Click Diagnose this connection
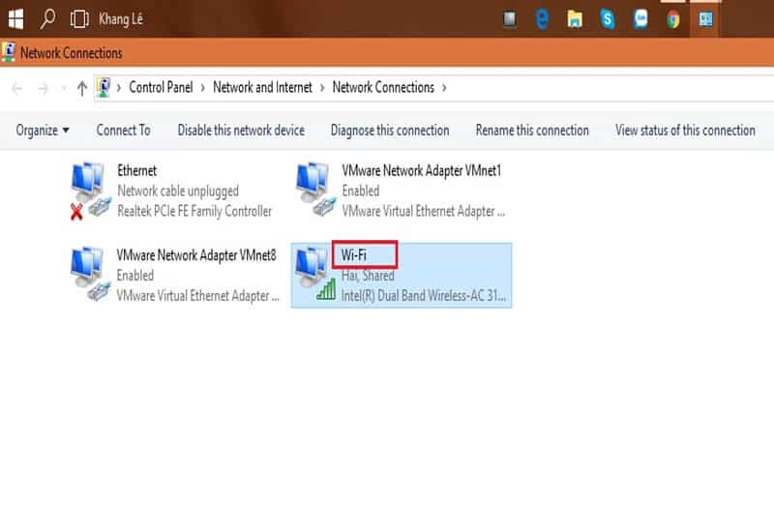774x532 pixels. pos(390,131)
